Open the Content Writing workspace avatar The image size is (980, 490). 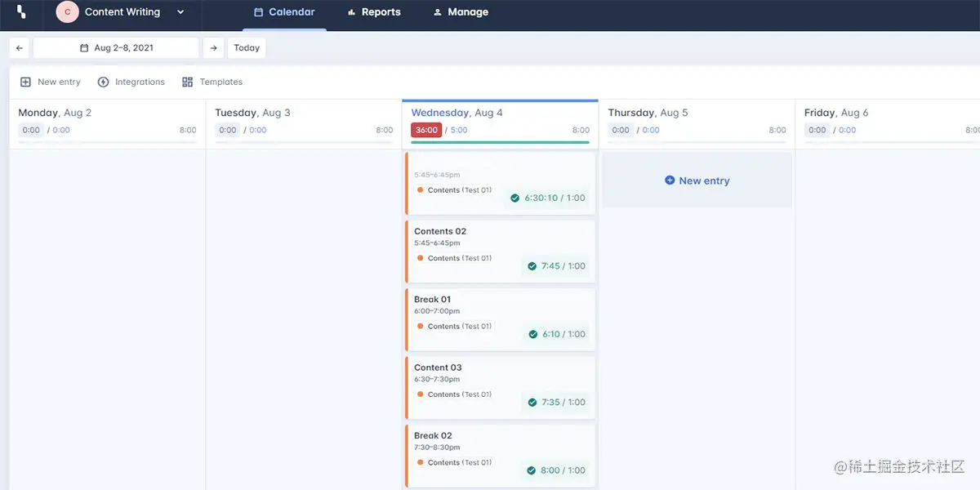[67, 12]
